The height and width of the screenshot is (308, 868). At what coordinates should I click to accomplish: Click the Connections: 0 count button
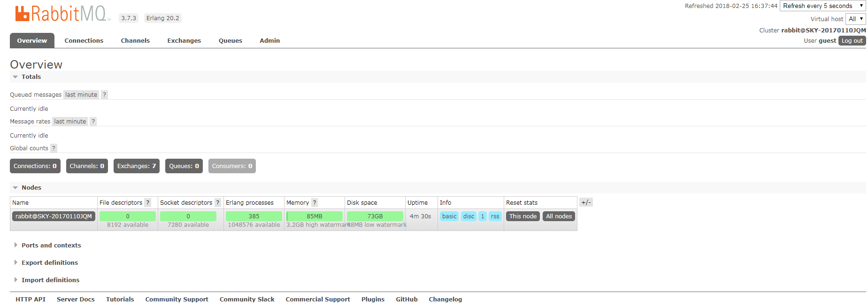(x=35, y=166)
